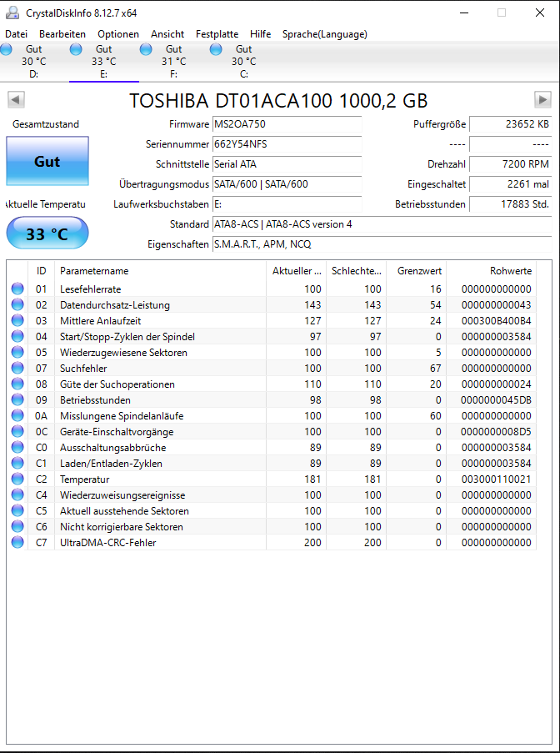Click the Schlechte column header

356,271
